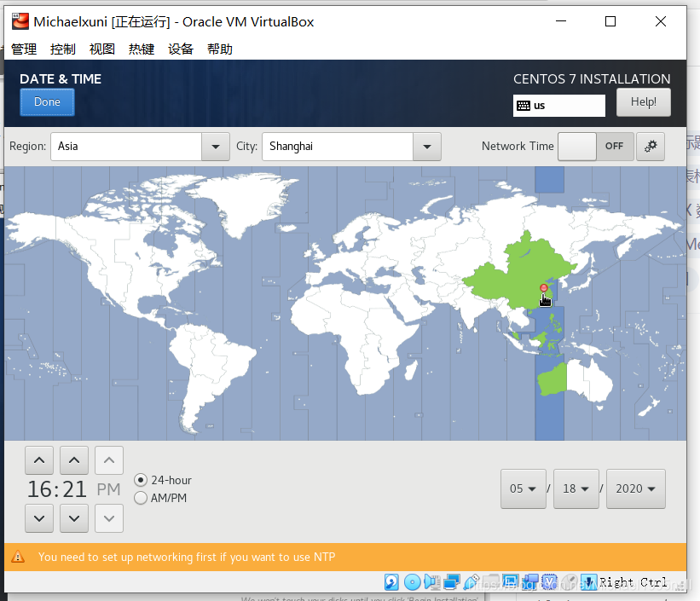Click the CENTOS 7 INSTALLATION heading
The image size is (700, 601).
click(592, 79)
